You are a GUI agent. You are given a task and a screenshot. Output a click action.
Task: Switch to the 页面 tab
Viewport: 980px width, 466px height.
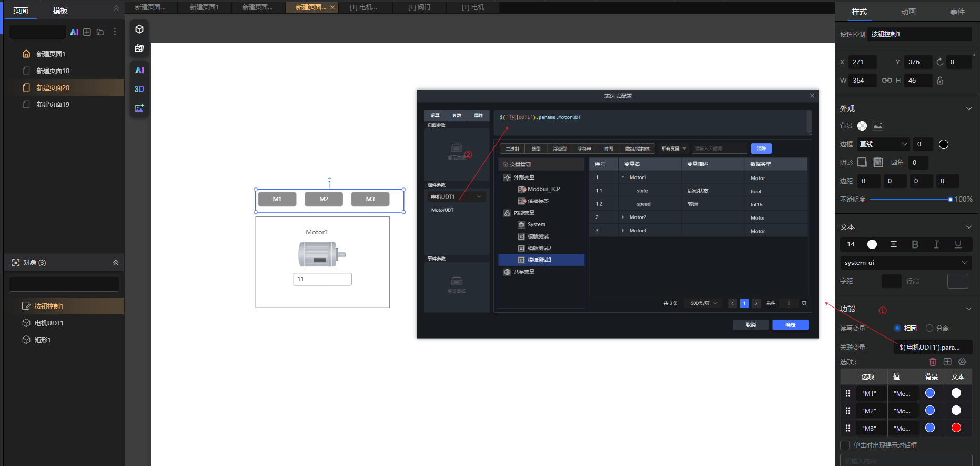coord(21,11)
